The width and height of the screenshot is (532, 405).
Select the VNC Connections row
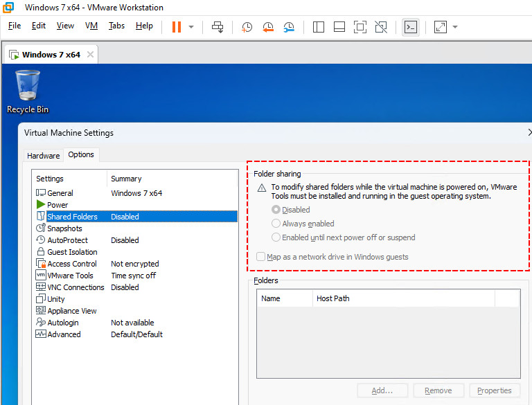click(136, 287)
